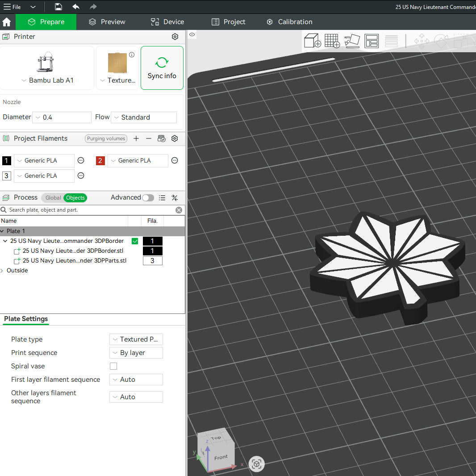Toggle the Advanced switch

[x=148, y=198]
